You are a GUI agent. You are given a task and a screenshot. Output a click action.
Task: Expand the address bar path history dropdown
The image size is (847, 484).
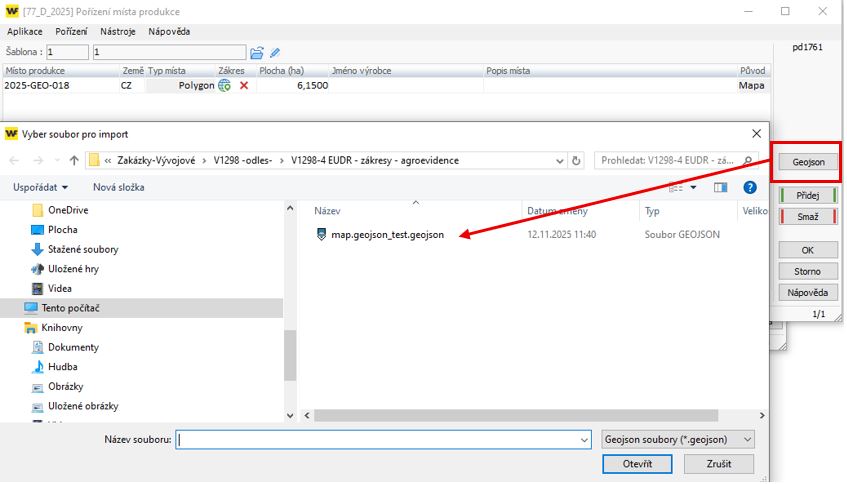(x=559, y=160)
